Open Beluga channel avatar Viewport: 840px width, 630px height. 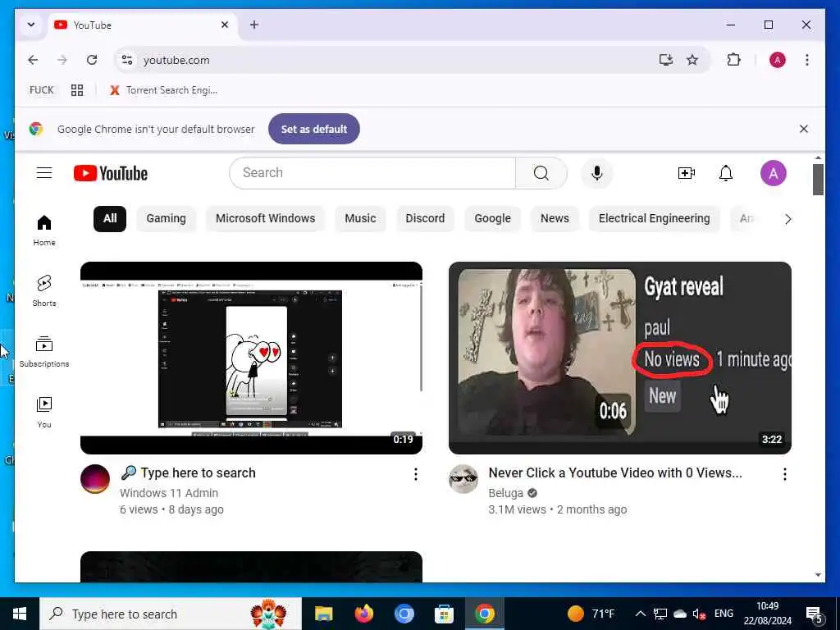click(x=463, y=478)
